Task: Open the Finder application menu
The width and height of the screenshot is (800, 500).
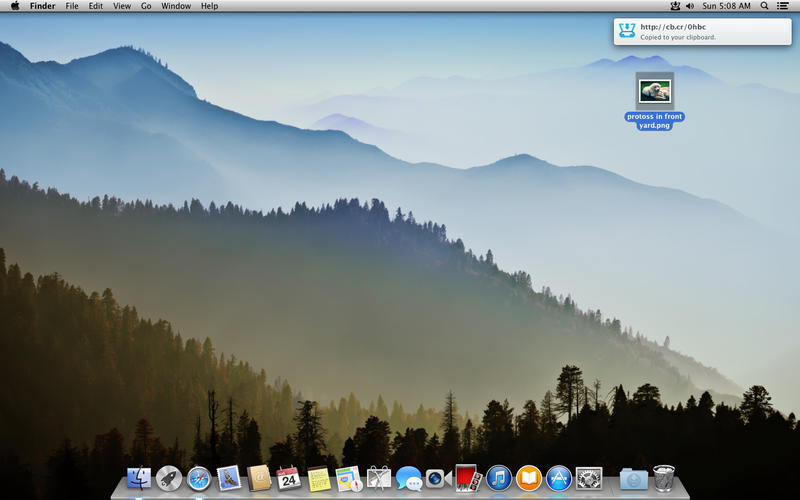Action: [x=42, y=6]
